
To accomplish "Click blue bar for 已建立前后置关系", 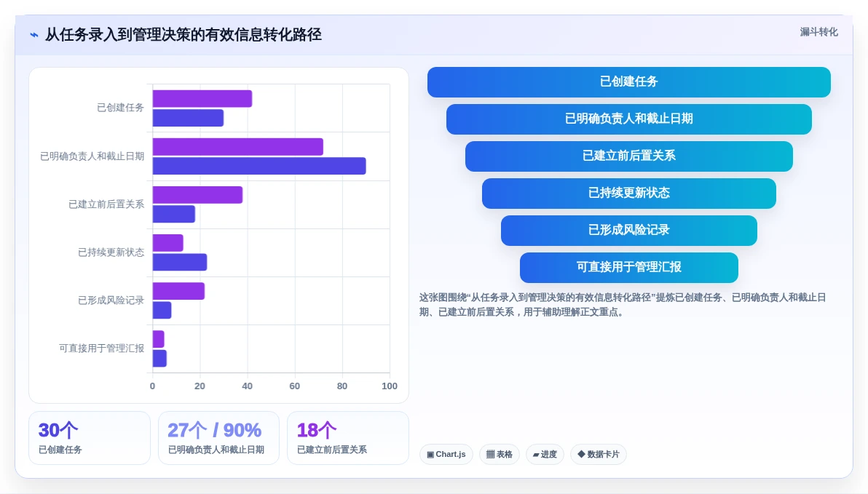I will click(174, 214).
